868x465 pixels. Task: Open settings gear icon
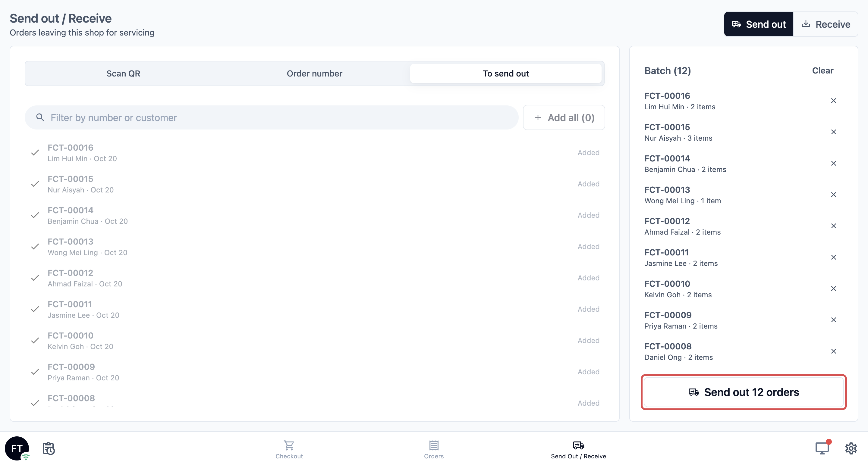(851, 448)
